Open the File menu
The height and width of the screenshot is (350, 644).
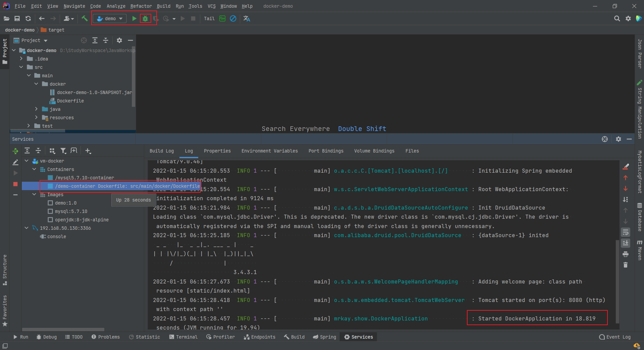(x=20, y=6)
